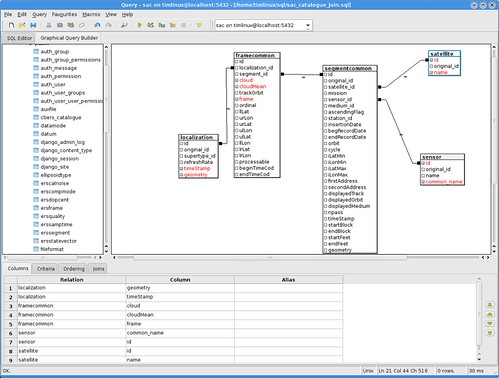Image resolution: width=499 pixels, height=378 pixels.
Task: Click table tree's vertical scrollbar up arrow
Action: click(x=107, y=47)
